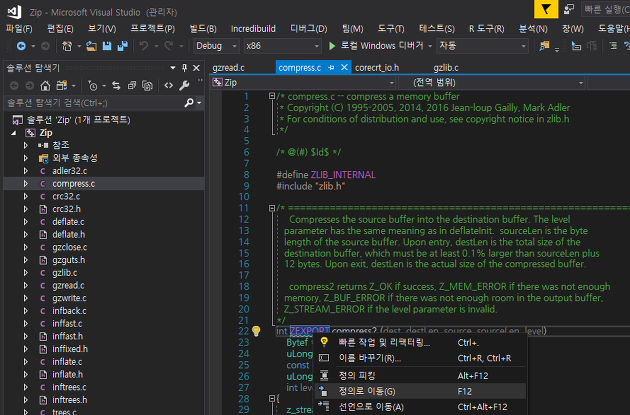This screenshot has height=415, width=630.
Task: Choose 이름 바꾸기(R) from context menu
Action: (x=420, y=358)
